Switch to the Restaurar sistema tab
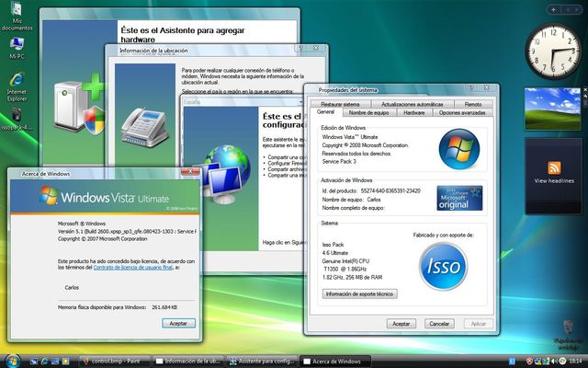The height and width of the screenshot is (368, 588). [340, 104]
